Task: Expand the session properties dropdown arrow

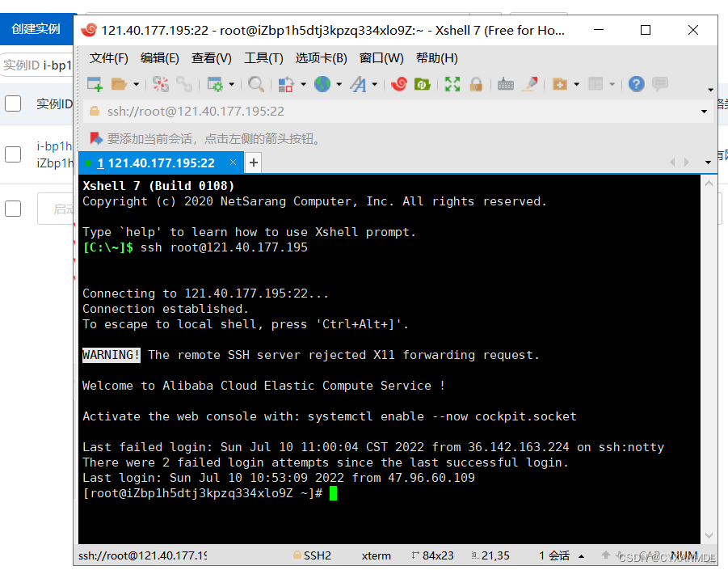Action: coord(232,85)
